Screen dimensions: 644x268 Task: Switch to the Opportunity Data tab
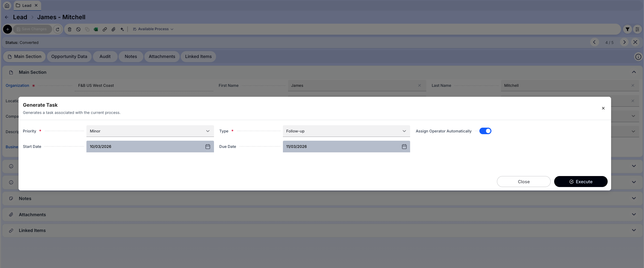(x=69, y=57)
